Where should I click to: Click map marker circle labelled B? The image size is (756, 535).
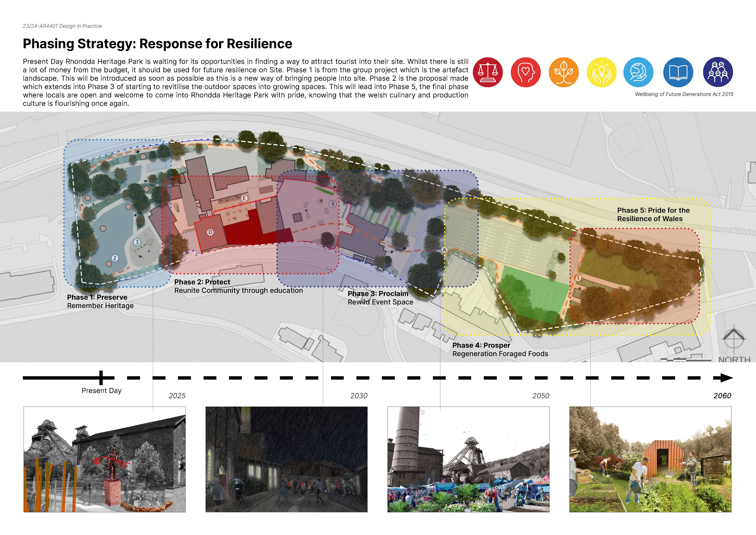click(x=333, y=204)
